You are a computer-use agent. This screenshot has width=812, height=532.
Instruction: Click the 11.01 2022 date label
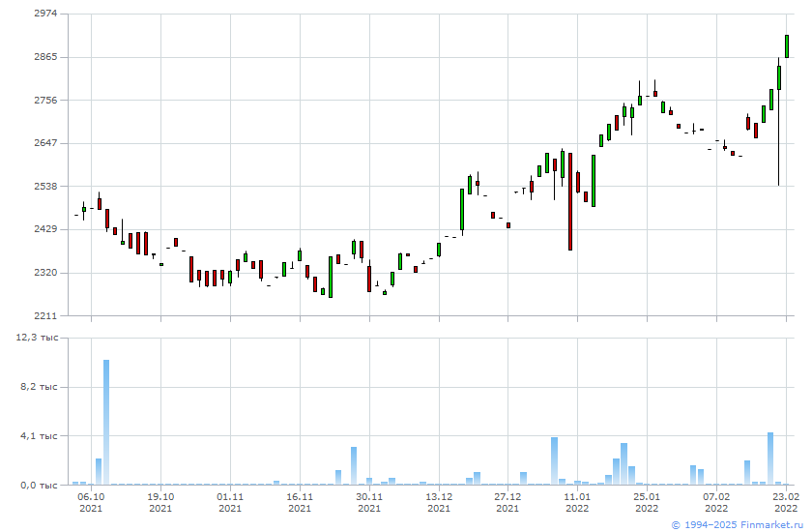[x=577, y=502]
